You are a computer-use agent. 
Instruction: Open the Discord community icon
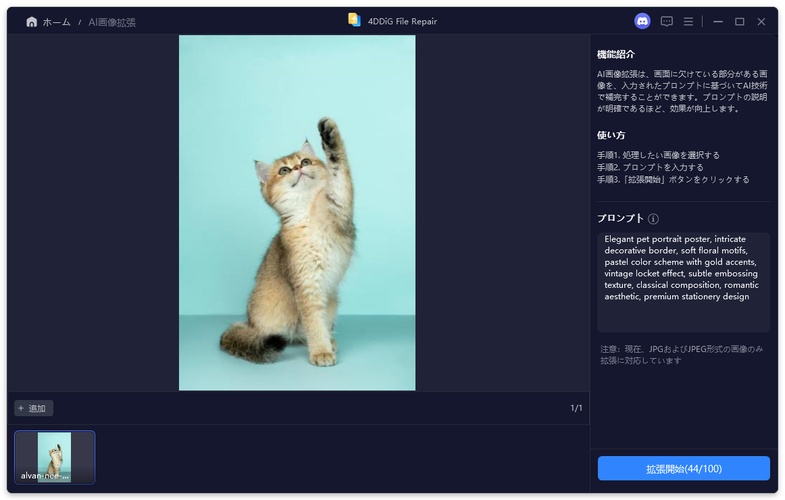click(x=642, y=22)
